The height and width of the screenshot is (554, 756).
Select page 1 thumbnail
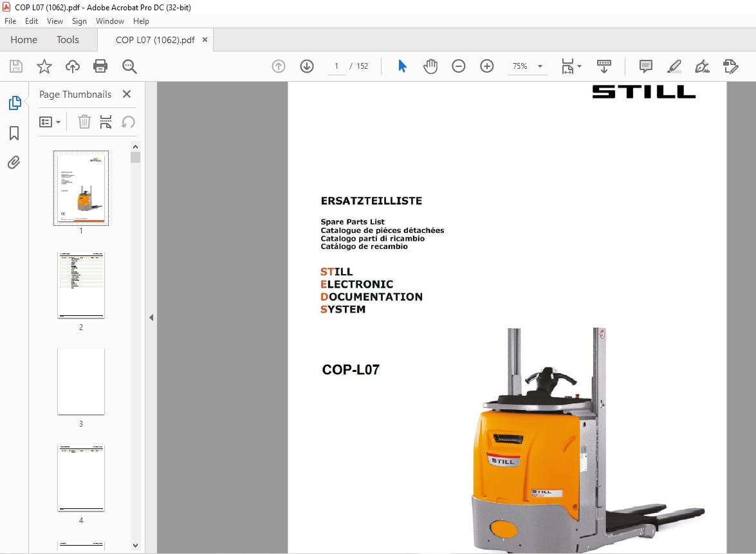pos(81,188)
